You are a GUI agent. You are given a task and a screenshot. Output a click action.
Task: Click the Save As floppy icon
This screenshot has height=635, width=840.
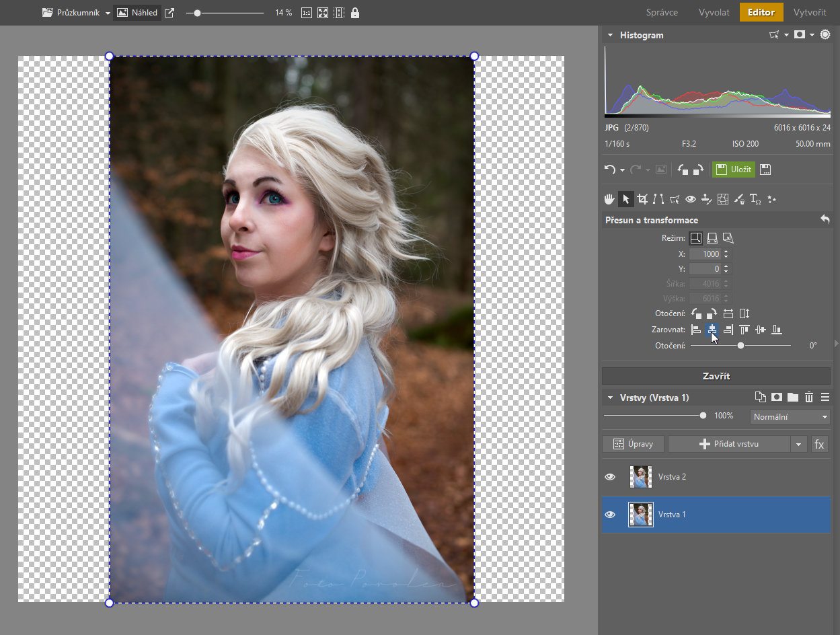point(765,170)
